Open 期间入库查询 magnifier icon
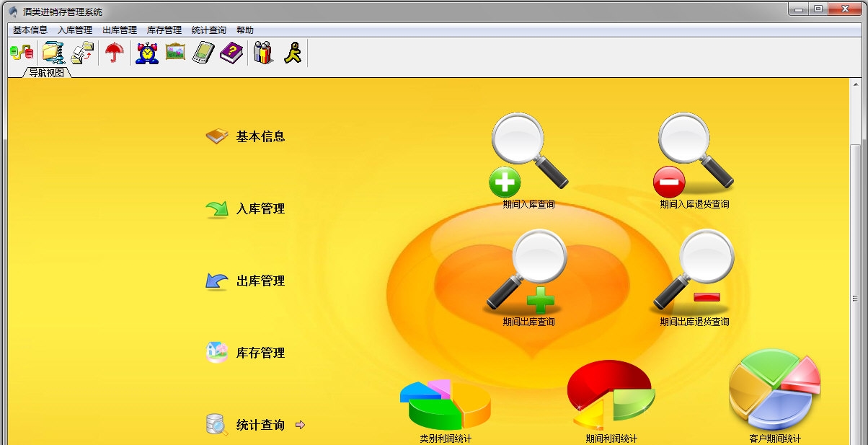 click(x=528, y=159)
